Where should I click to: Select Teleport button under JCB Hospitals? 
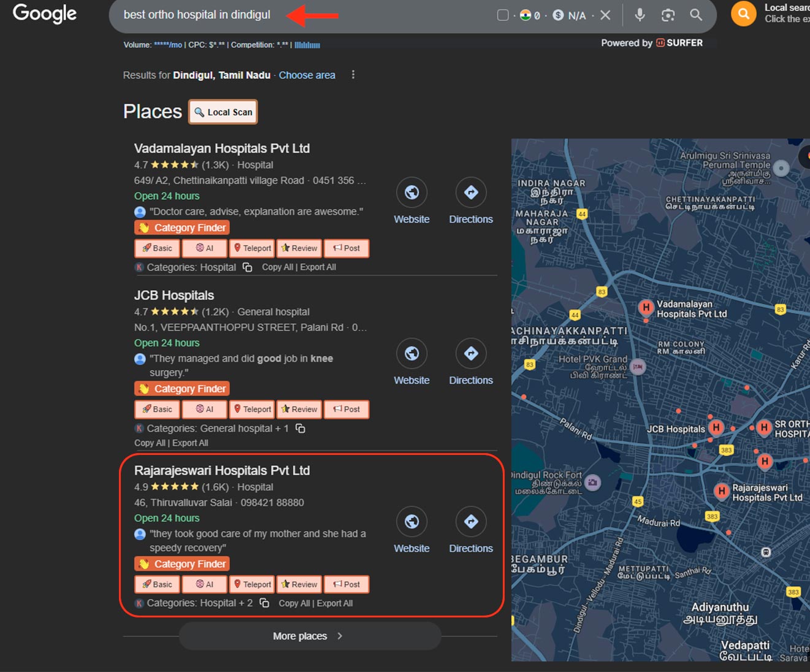(x=252, y=409)
